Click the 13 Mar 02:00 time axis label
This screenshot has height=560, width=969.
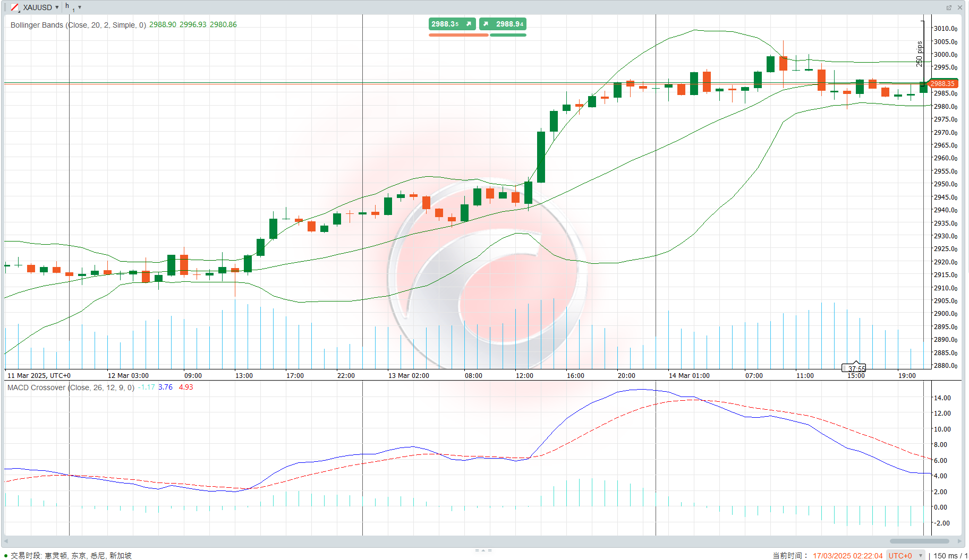(x=409, y=376)
